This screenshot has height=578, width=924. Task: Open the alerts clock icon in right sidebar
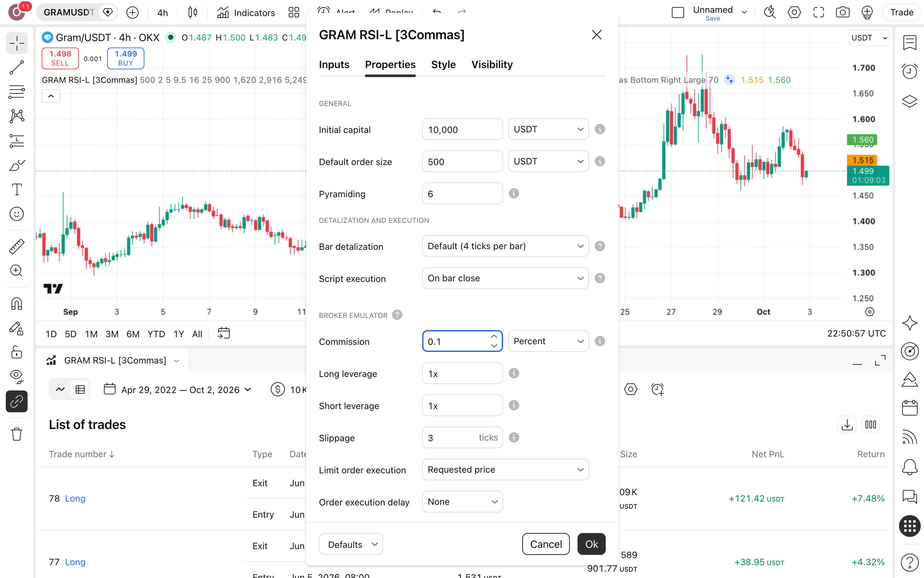tap(910, 71)
